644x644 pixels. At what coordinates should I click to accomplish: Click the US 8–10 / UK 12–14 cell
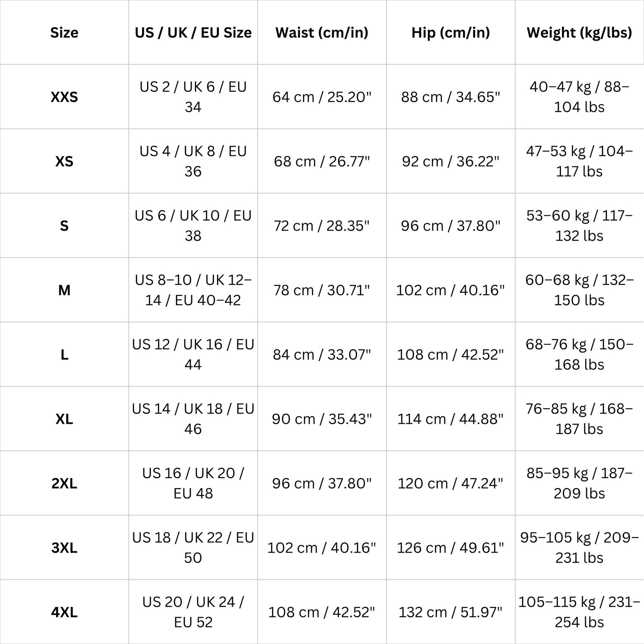pyautogui.click(x=193, y=290)
